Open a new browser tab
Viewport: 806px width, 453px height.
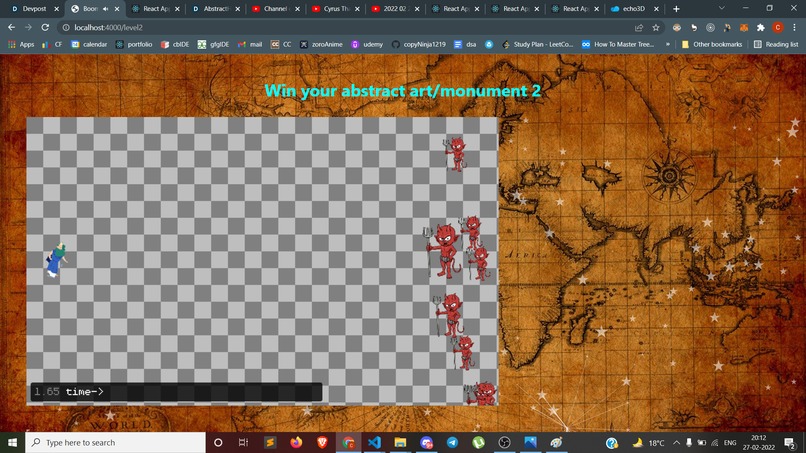click(x=676, y=9)
